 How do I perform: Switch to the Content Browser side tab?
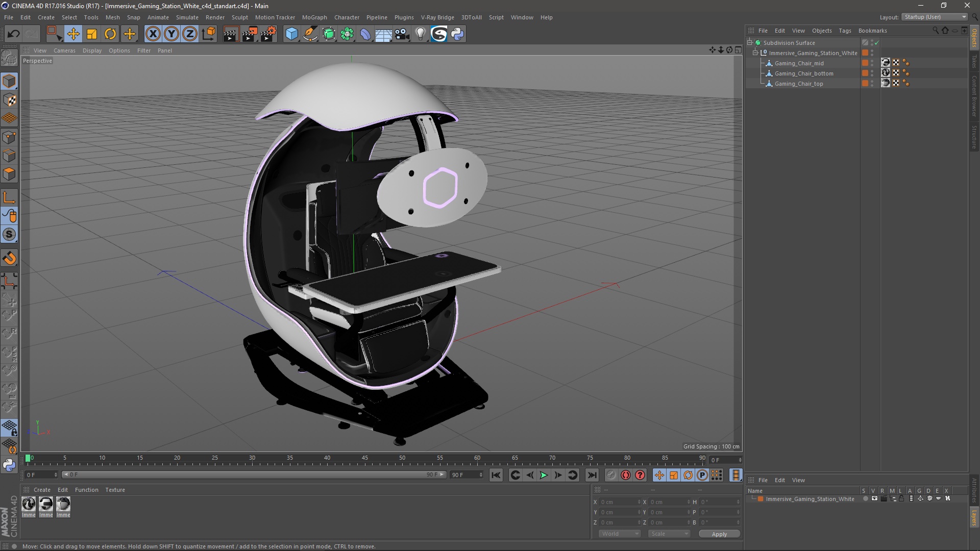click(974, 96)
